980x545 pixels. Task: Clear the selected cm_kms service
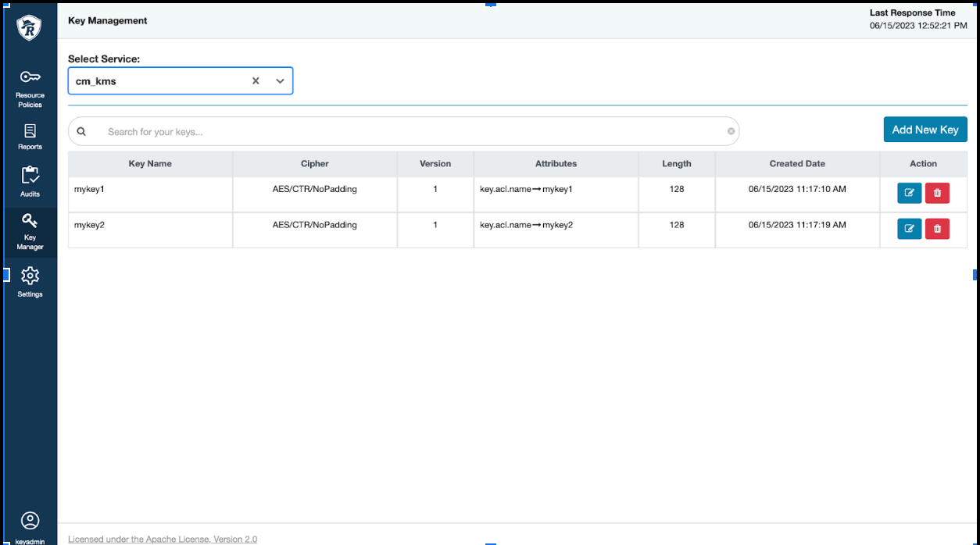[x=255, y=81]
